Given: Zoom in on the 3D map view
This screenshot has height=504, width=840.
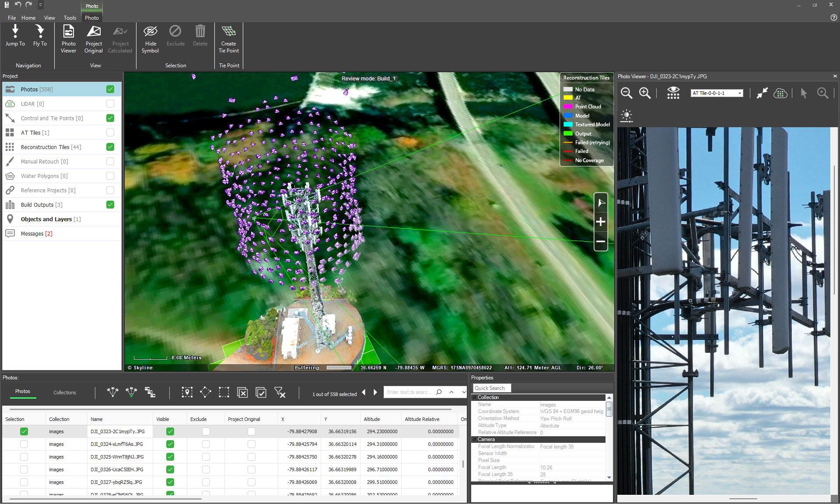Looking at the screenshot, I should [x=600, y=222].
